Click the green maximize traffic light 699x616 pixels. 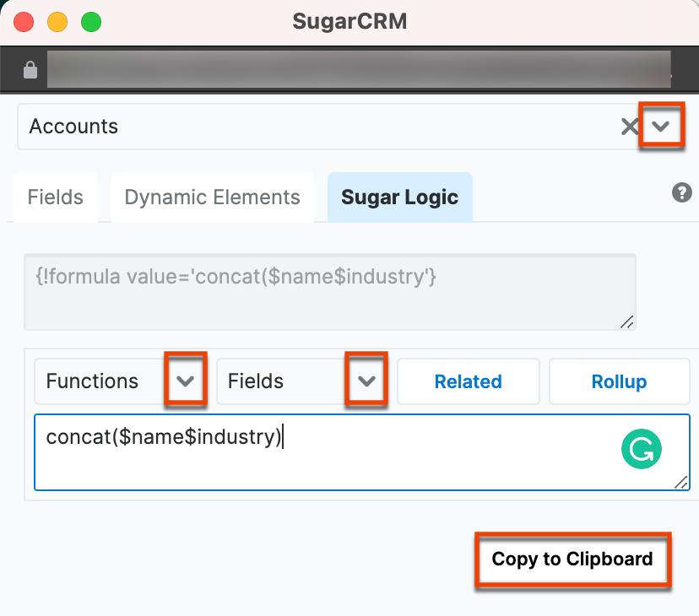pyautogui.click(x=91, y=22)
